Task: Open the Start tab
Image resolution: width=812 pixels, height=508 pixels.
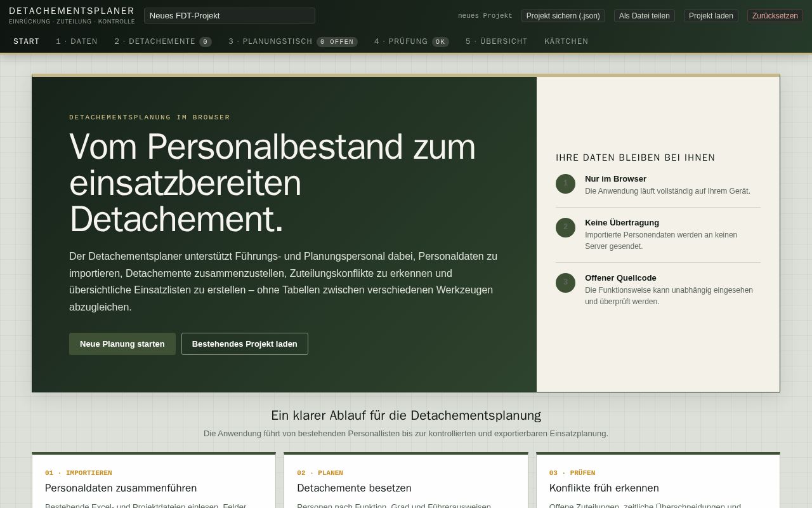Action: 26,41
